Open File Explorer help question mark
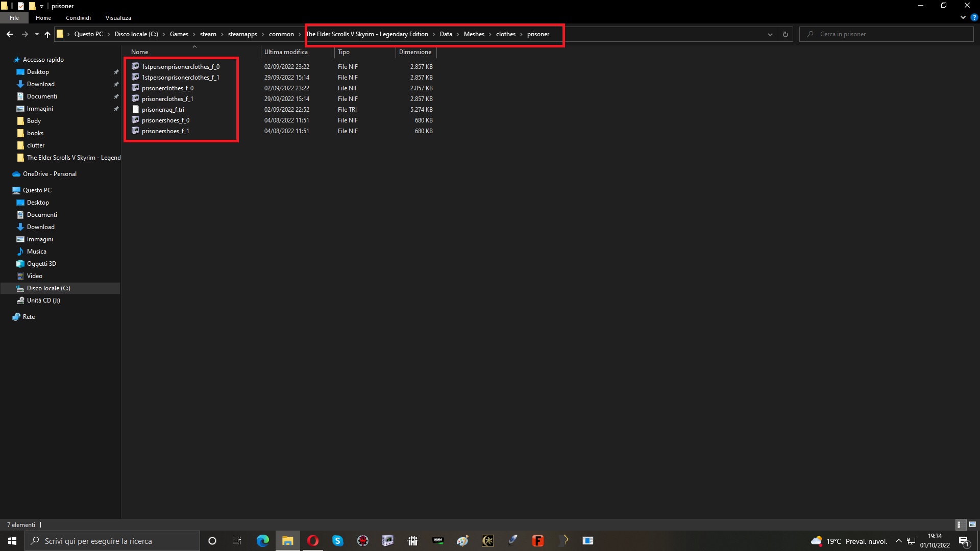980x551 pixels. coord(974,17)
